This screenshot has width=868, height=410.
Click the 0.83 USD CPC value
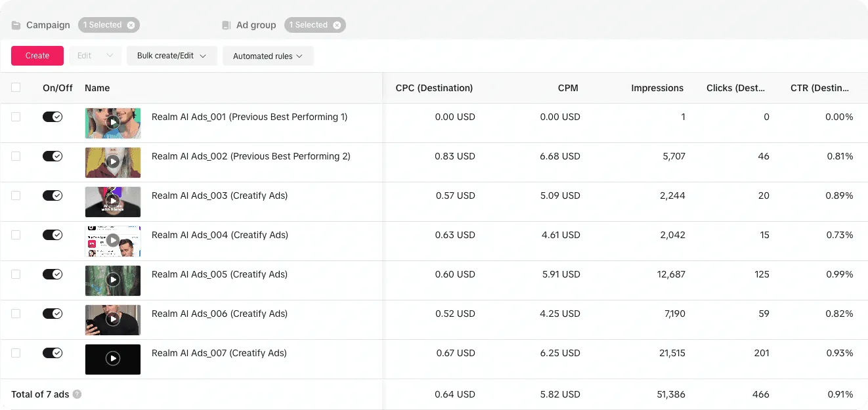pyautogui.click(x=455, y=156)
